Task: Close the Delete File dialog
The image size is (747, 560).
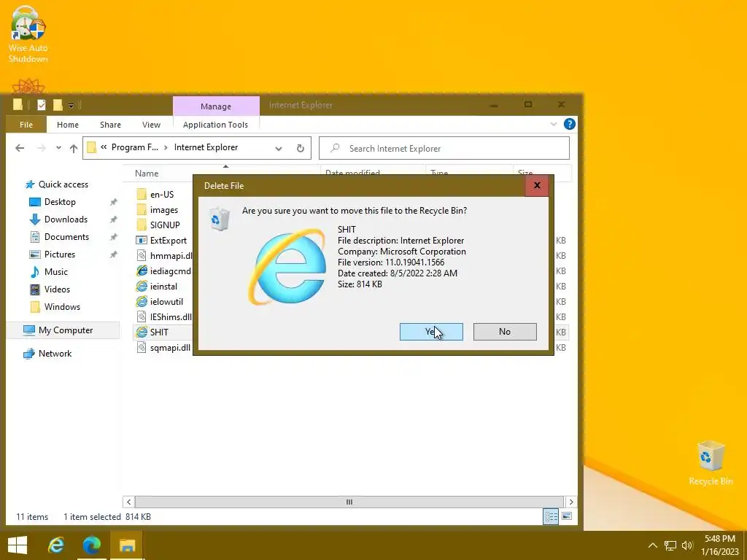Action: click(537, 186)
